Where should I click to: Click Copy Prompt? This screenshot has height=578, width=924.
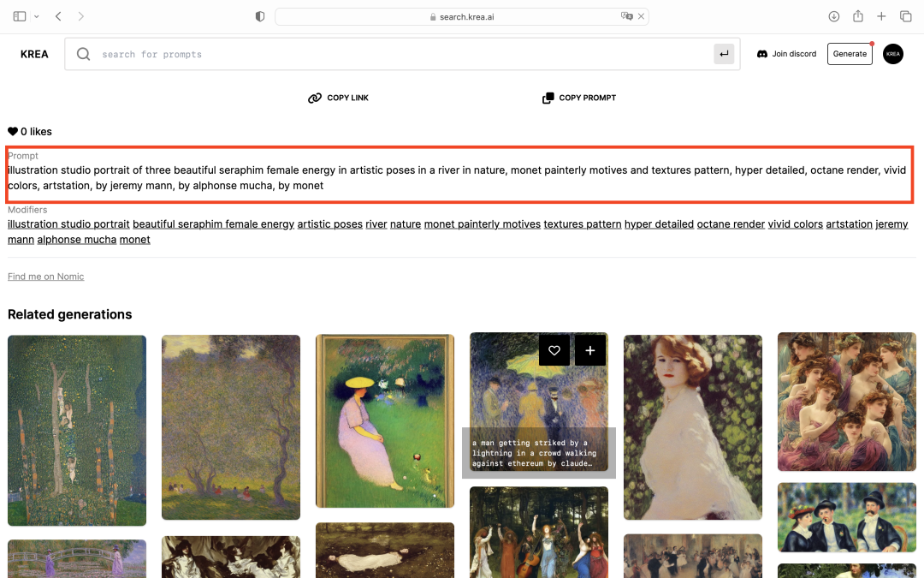[579, 98]
